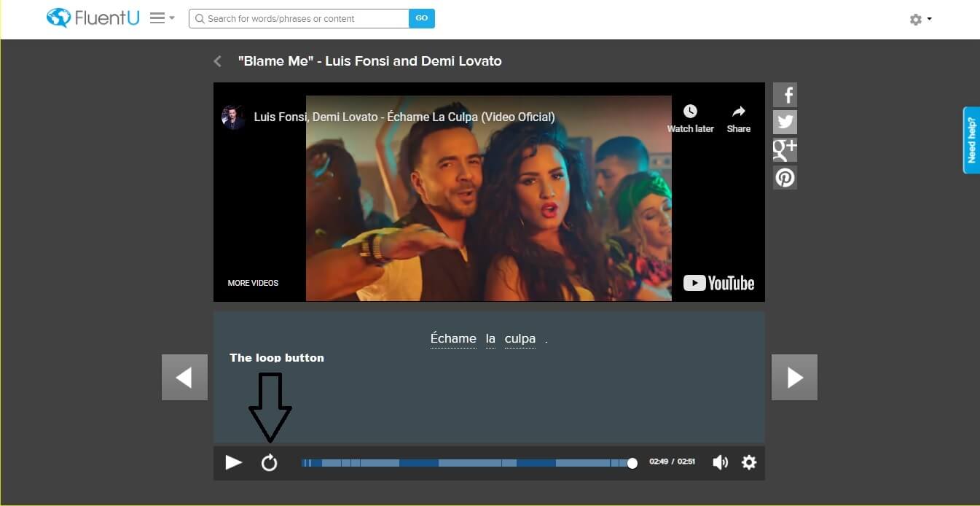The width and height of the screenshot is (980, 506).
Task: Share on Pinterest
Action: (785, 177)
